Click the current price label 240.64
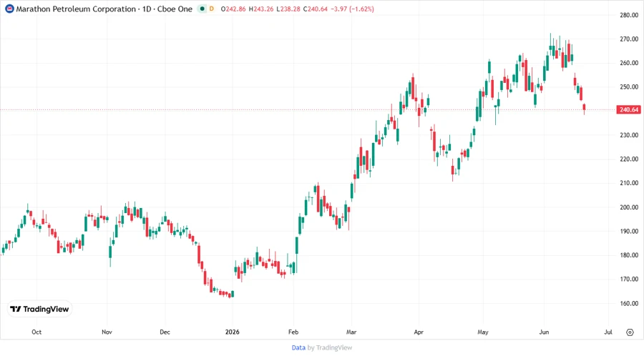The image size is (644, 356). (x=628, y=109)
